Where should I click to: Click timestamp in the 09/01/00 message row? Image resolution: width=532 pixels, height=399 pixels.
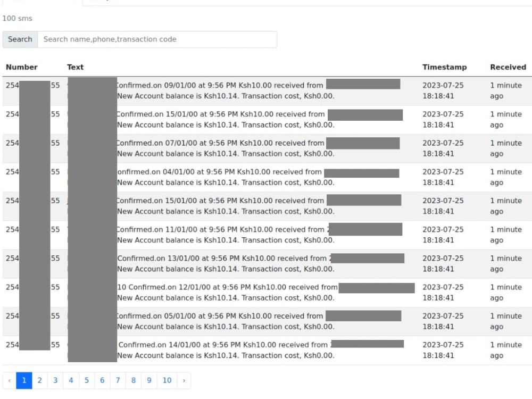pyautogui.click(x=443, y=90)
